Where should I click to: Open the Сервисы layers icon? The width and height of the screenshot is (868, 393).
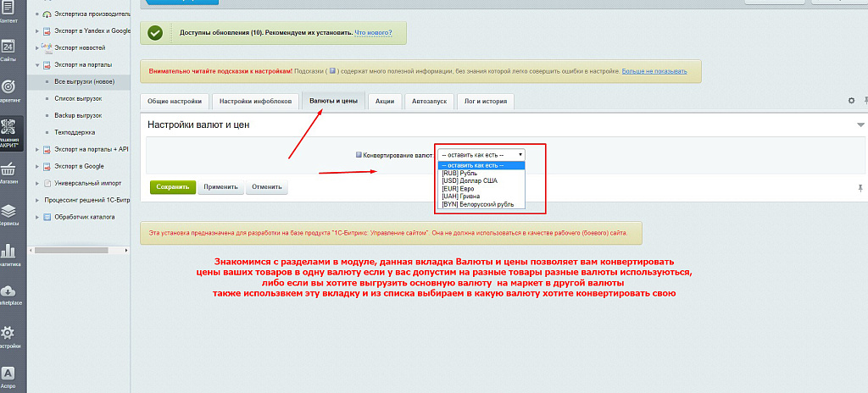click(8, 210)
